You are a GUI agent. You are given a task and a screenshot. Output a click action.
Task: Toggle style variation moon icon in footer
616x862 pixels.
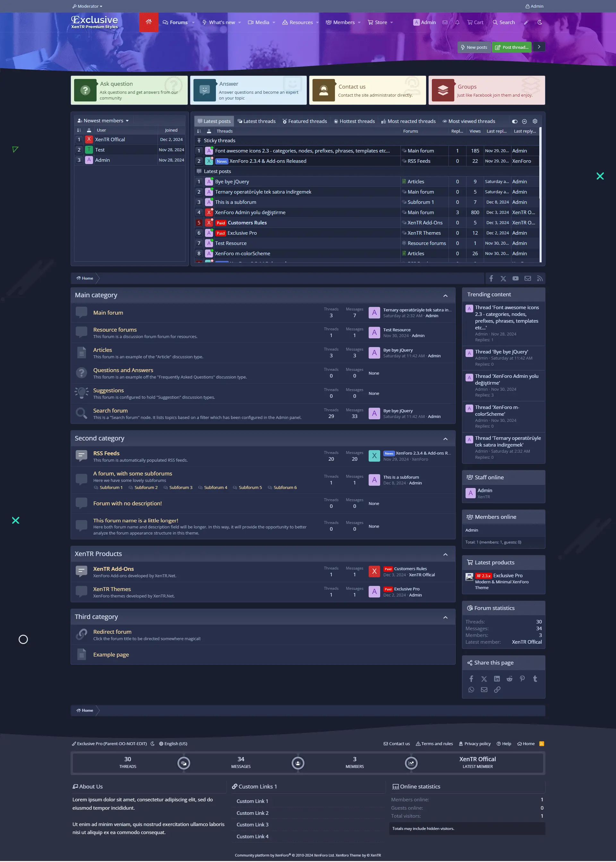click(x=152, y=743)
